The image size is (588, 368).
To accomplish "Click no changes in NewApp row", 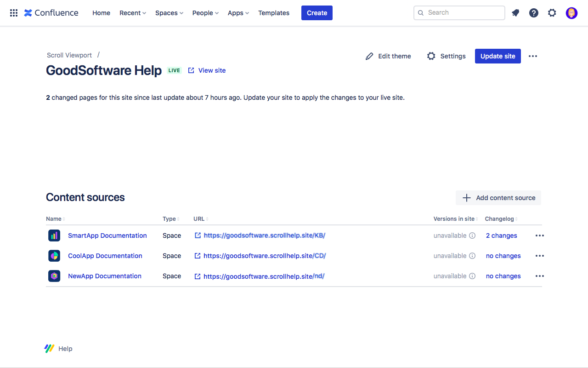I will 503,276.
